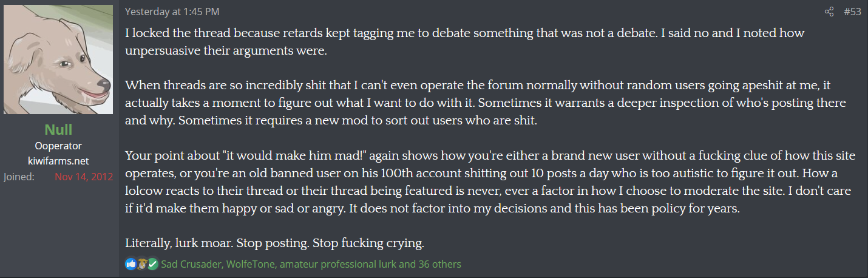Click the line 'Literally, lurk moar. Stop posting.'

[x=274, y=243]
